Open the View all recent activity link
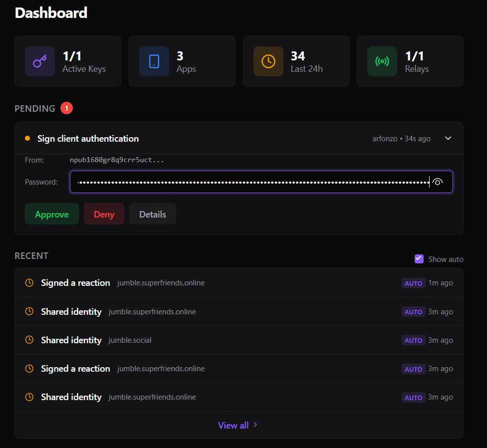This screenshot has width=487, height=448. 238,425
